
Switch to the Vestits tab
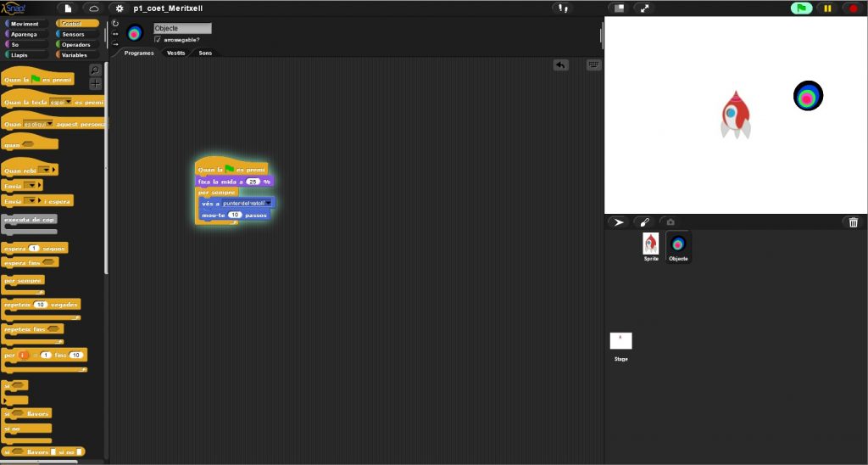tap(175, 53)
